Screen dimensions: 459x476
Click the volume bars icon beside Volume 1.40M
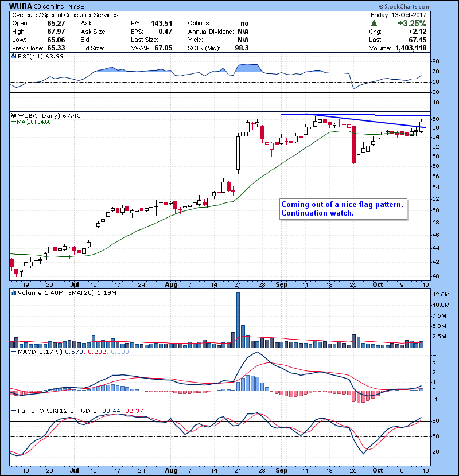pyautogui.click(x=13, y=292)
